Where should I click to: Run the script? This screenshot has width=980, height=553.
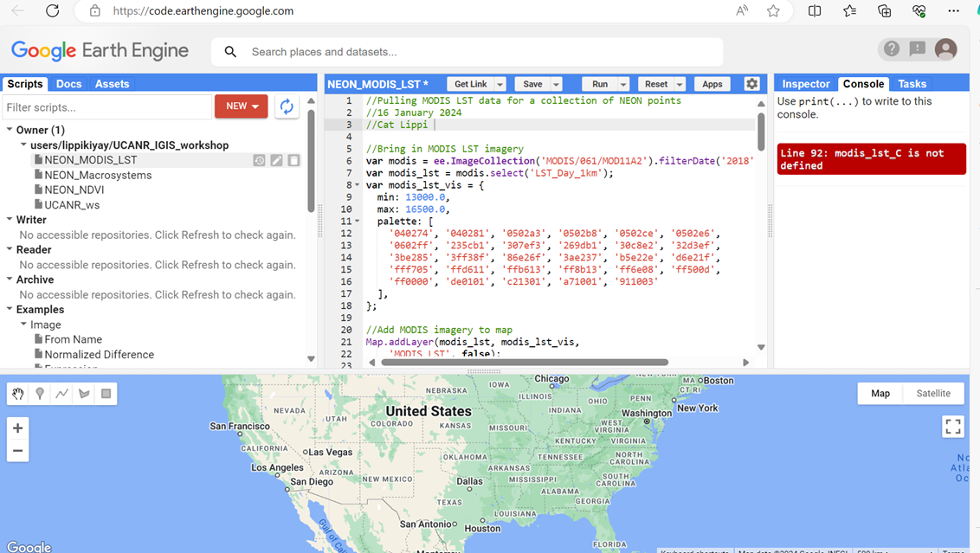(x=600, y=84)
